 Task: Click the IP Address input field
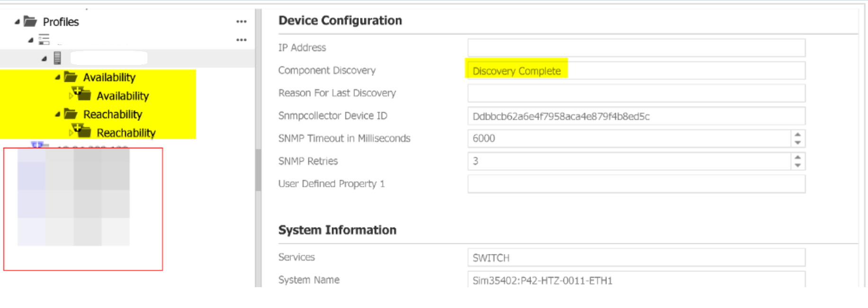click(636, 48)
